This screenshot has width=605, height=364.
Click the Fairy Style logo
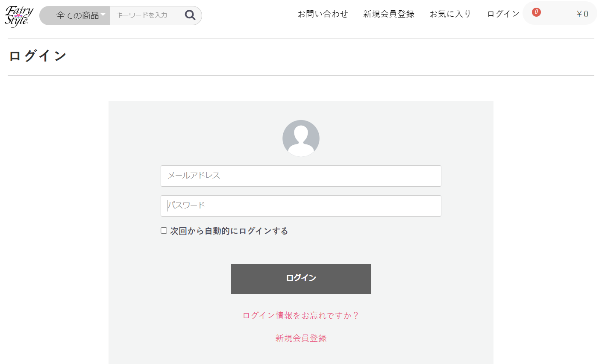(x=19, y=16)
